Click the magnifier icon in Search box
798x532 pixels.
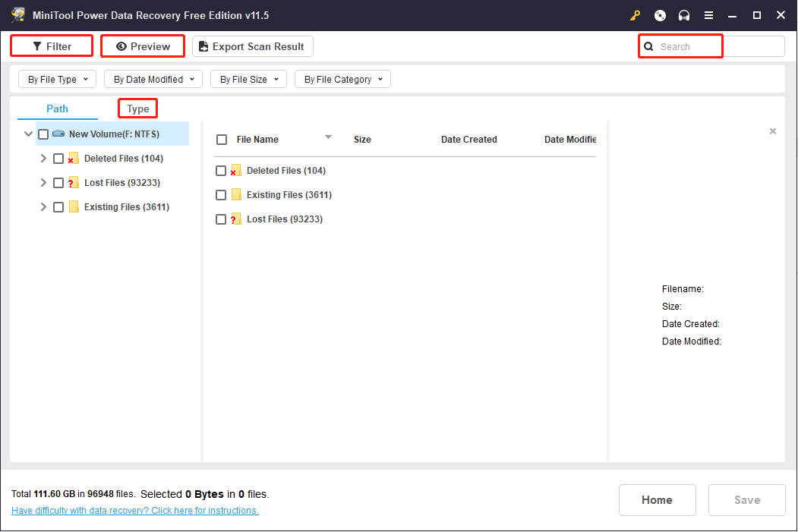(x=648, y=46)
